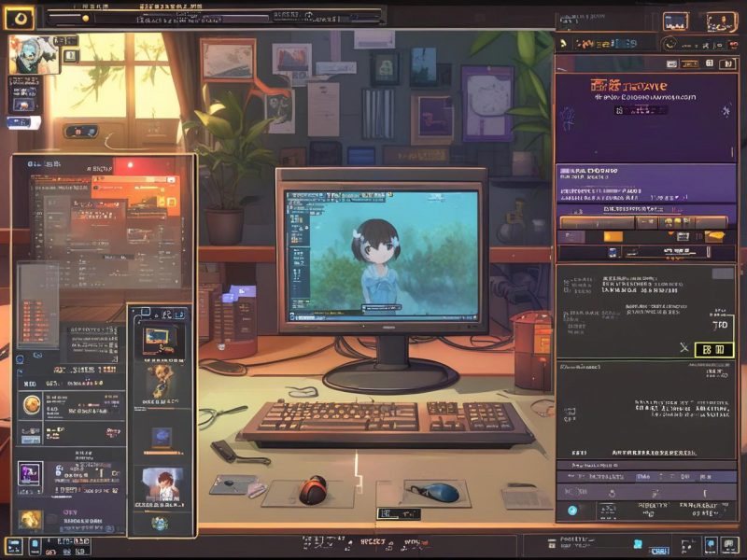Click the sparkle icon at the purple panel right
The width and height of the screenshot is (747, 560).
pyautogui.click(x=726, y=111)
